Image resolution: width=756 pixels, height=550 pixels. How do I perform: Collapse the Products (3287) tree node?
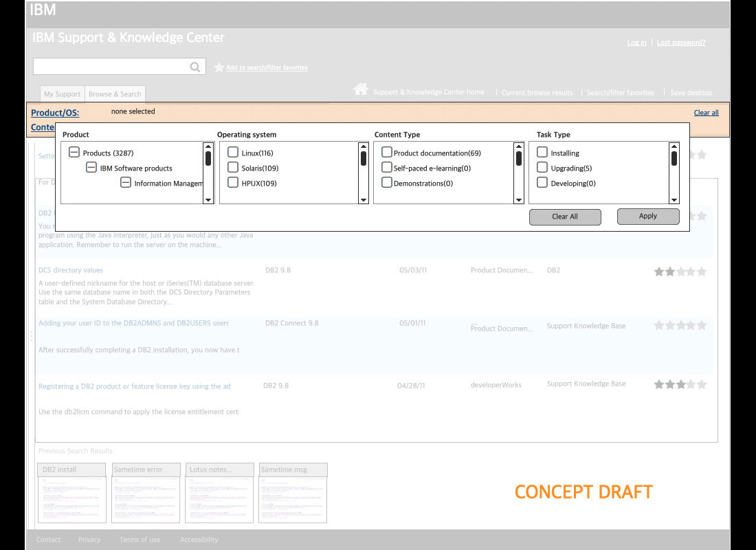[x=74, y=153]
